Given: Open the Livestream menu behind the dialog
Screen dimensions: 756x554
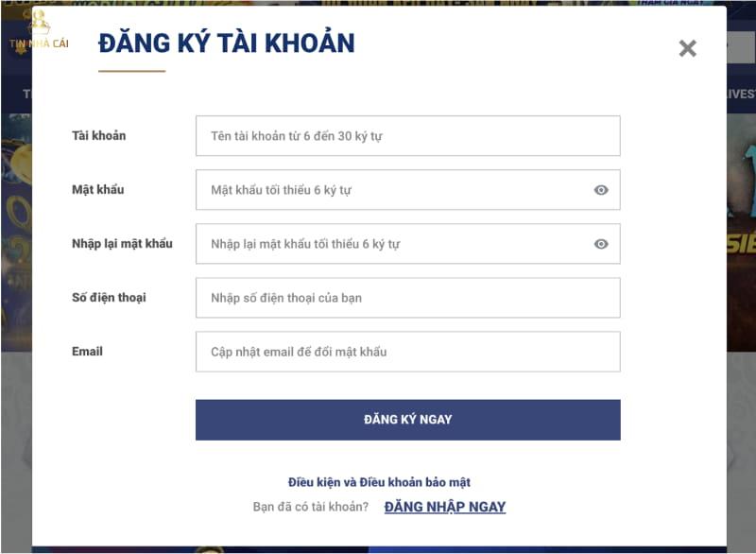Looking at the screenshot, I should (x=740, y=94).
